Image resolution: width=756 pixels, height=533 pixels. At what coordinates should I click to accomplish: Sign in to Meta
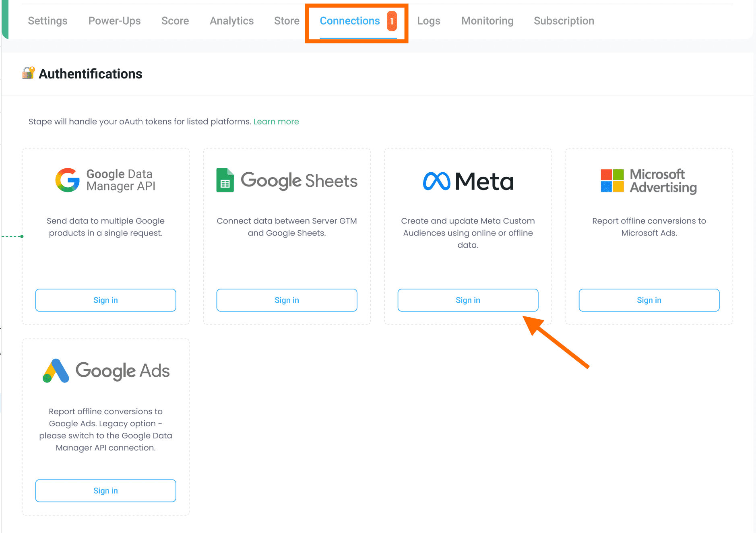(x=468, y=300)
